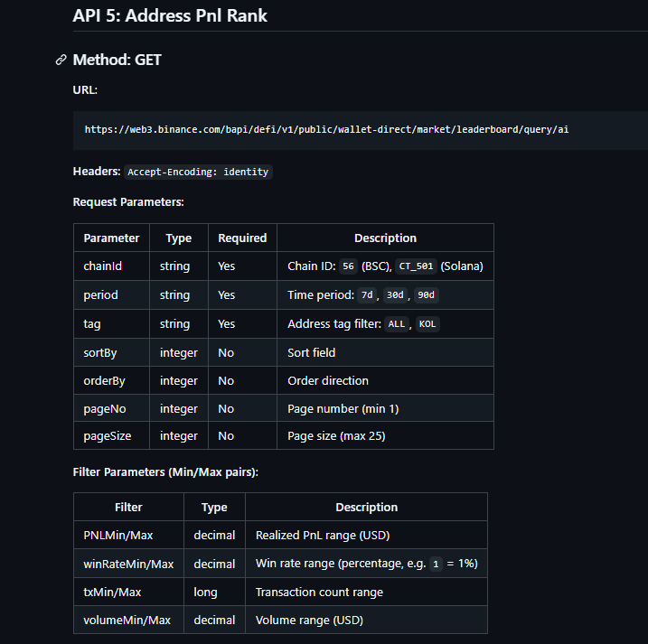This screenshot has width=648, height=644.
Task: Click the pageNo parameter cell
Action: pos(111,408)
